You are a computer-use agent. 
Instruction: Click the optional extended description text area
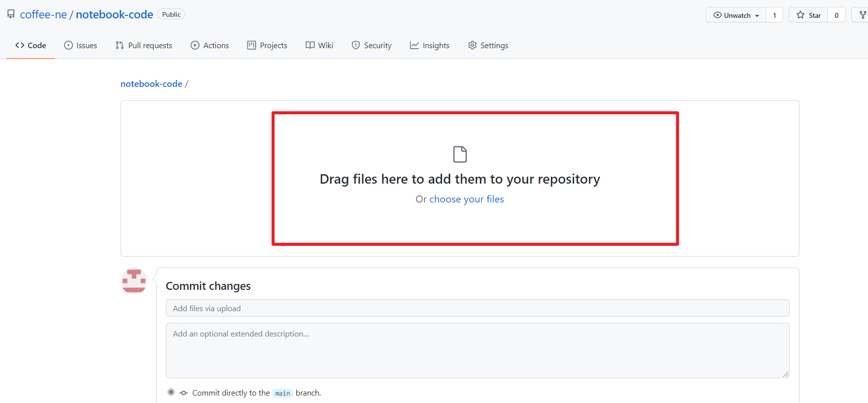(x=477, y=350)
